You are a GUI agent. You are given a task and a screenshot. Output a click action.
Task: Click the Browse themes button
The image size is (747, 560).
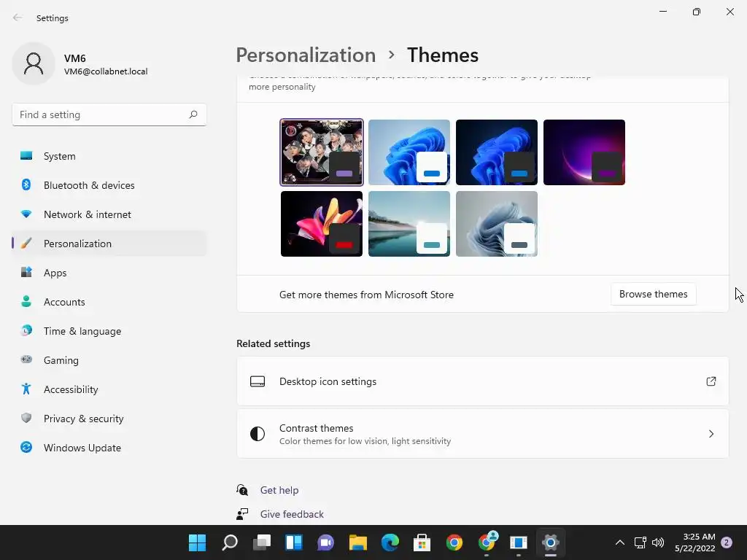pyautogui.click(x=653, y=295)
